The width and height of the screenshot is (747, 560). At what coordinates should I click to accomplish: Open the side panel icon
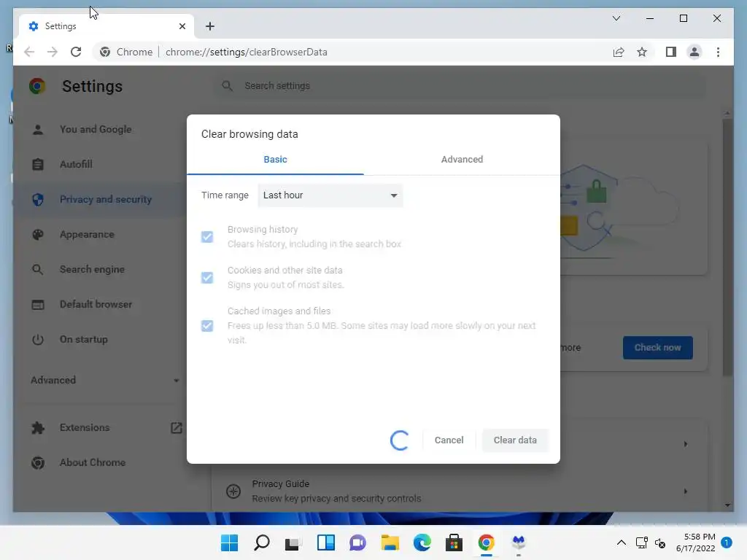pos(671,52)
